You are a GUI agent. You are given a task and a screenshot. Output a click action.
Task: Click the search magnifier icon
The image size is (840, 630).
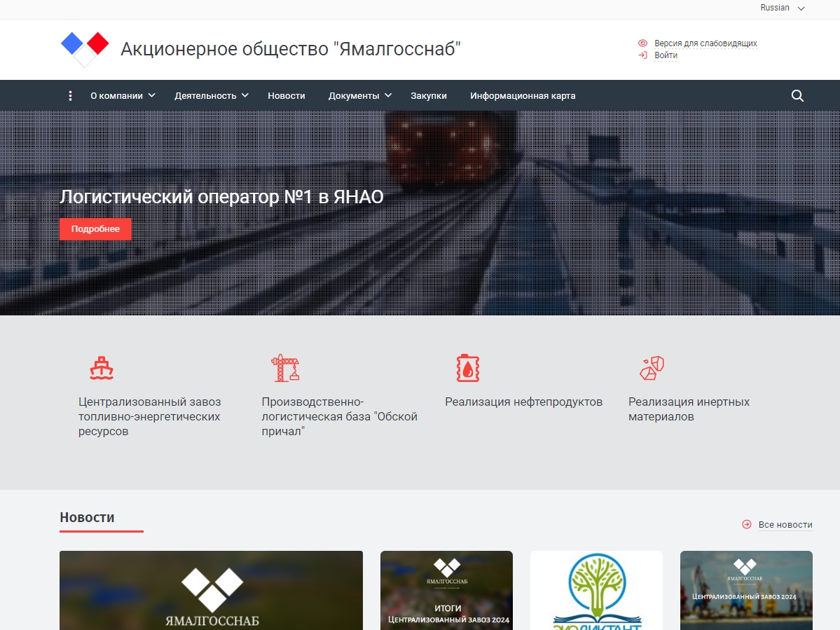(x=797, y=96)
